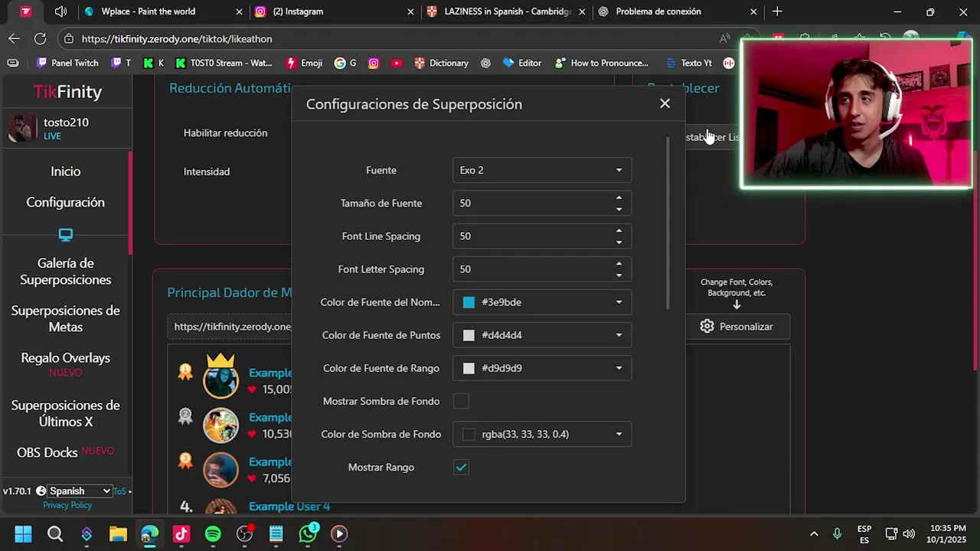Switch to the Wplace - Paint the world tab
The image size is (980, 551).
tap(161, 11)
